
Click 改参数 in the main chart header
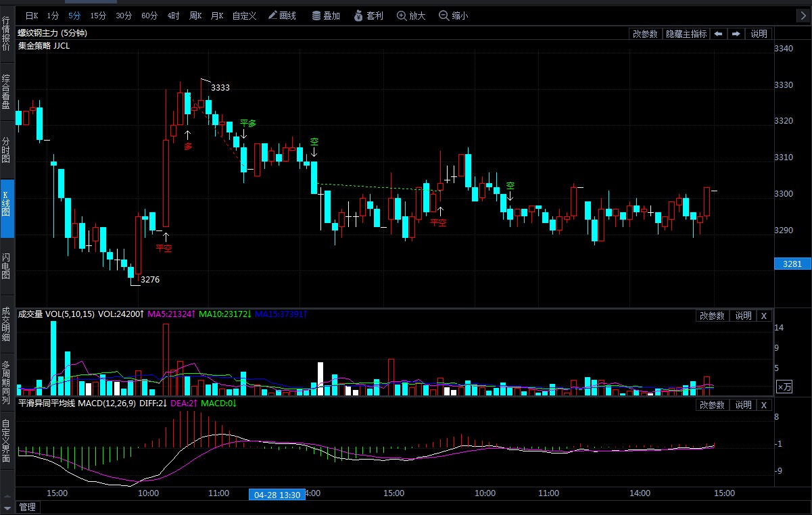pos(644,34)
